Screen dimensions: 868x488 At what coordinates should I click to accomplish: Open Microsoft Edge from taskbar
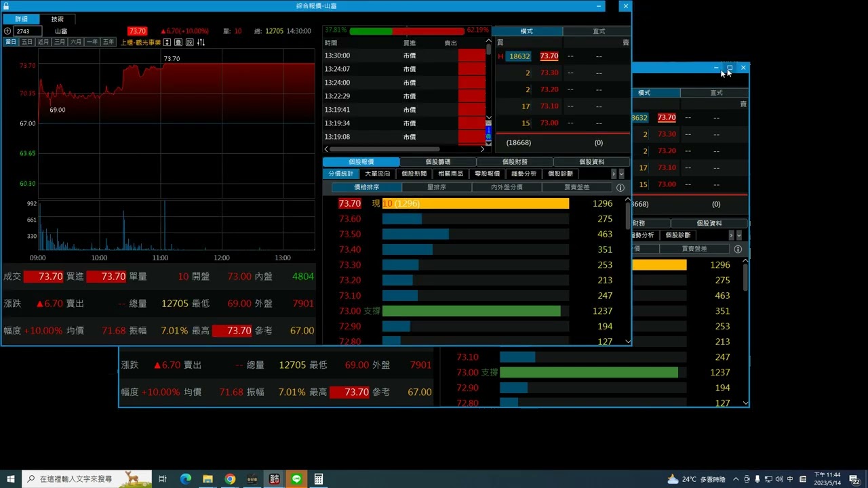pos(185,479)
